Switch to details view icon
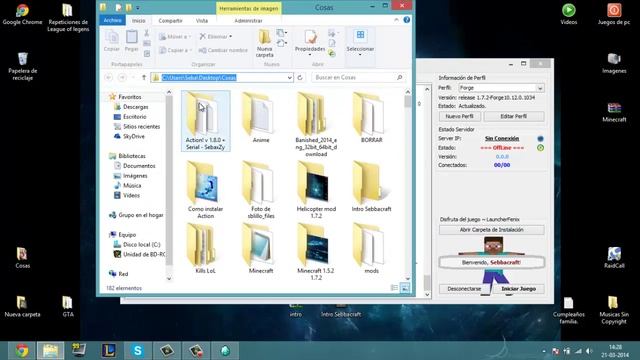Viewport: 640px width, 360px height. click(394, 288)
